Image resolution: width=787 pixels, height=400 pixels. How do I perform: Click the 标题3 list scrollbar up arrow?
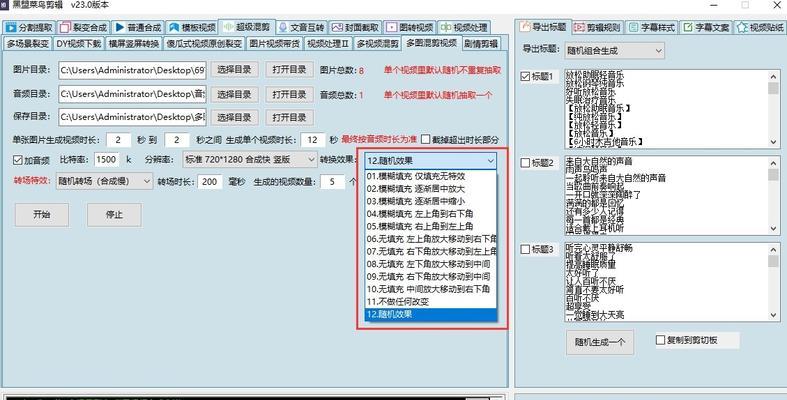click(773, 248)
